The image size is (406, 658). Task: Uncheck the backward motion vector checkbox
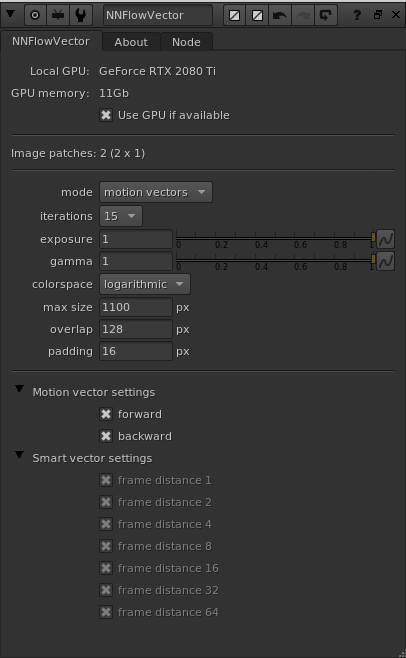point(106,436)
